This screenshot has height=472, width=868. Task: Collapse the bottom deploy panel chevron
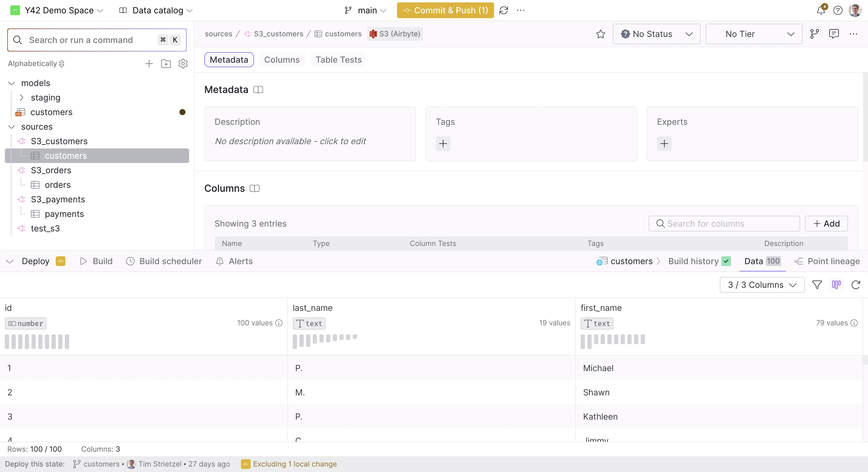10,261
